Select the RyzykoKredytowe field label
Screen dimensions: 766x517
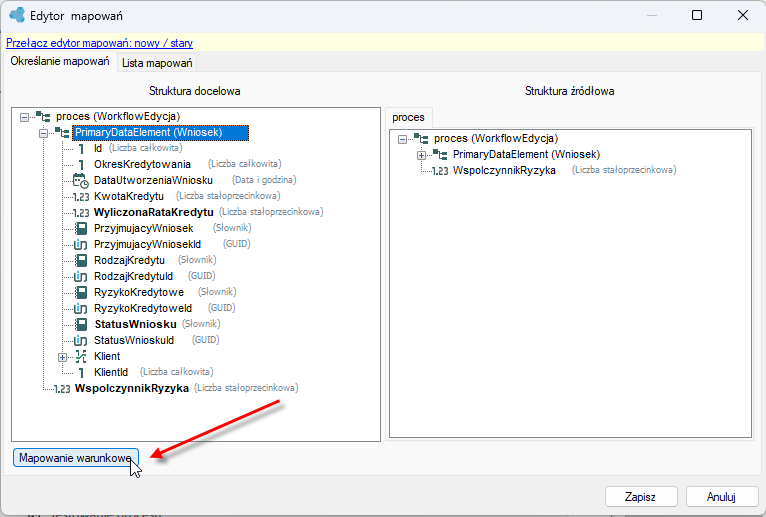coord(139,292)
